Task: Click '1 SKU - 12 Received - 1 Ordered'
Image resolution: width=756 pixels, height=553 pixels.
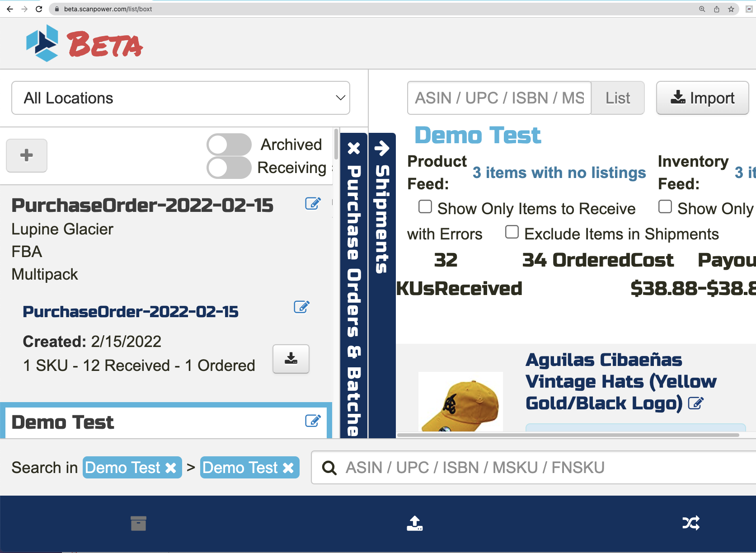Action: pyautogui.click(x=139, y=366)
